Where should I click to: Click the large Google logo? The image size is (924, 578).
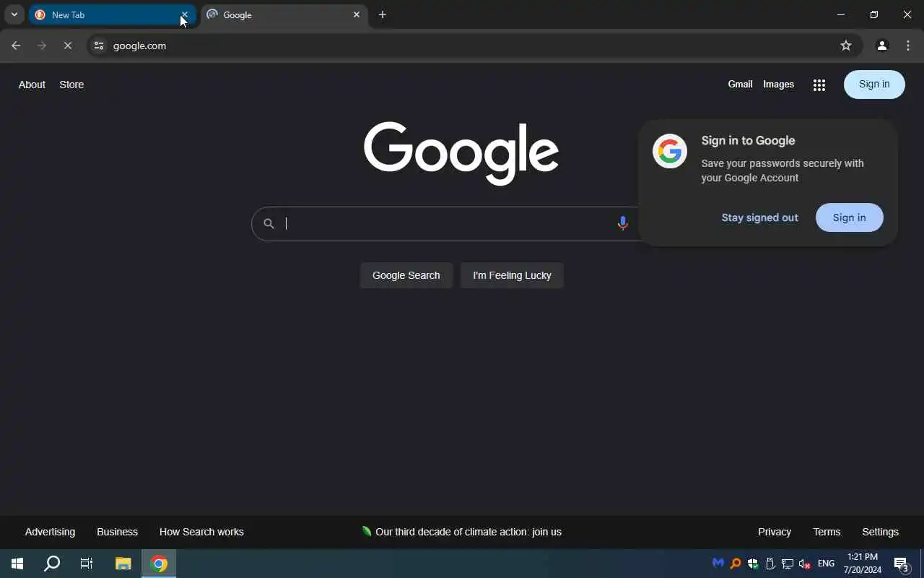pos(461,152)
